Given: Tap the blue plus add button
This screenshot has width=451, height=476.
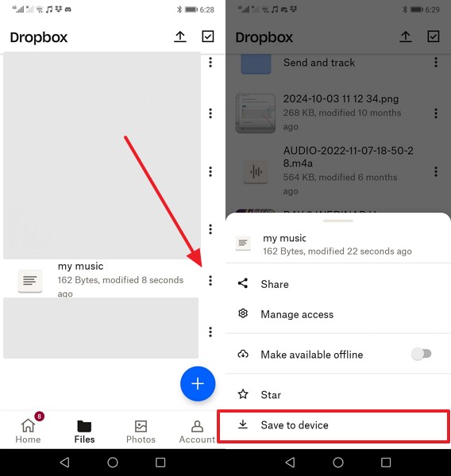Looking at the screenshot, I should click(x=198, y=384).
